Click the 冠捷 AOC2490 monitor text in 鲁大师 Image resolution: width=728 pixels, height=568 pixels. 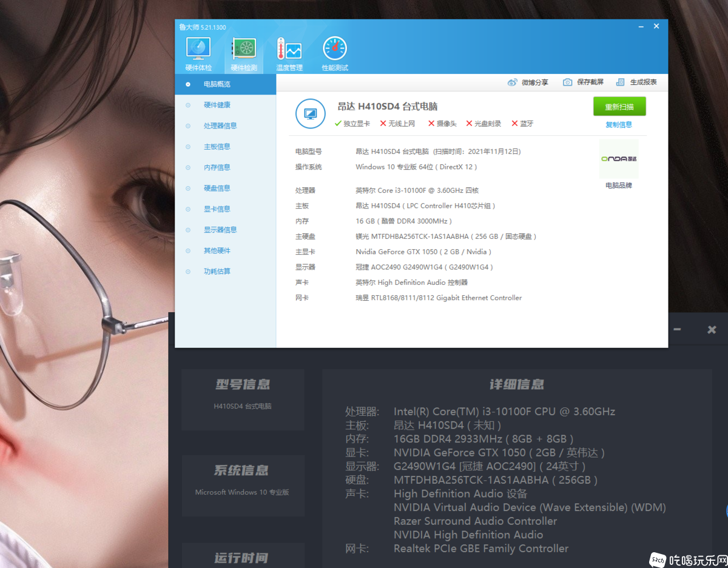coord(424,267)
